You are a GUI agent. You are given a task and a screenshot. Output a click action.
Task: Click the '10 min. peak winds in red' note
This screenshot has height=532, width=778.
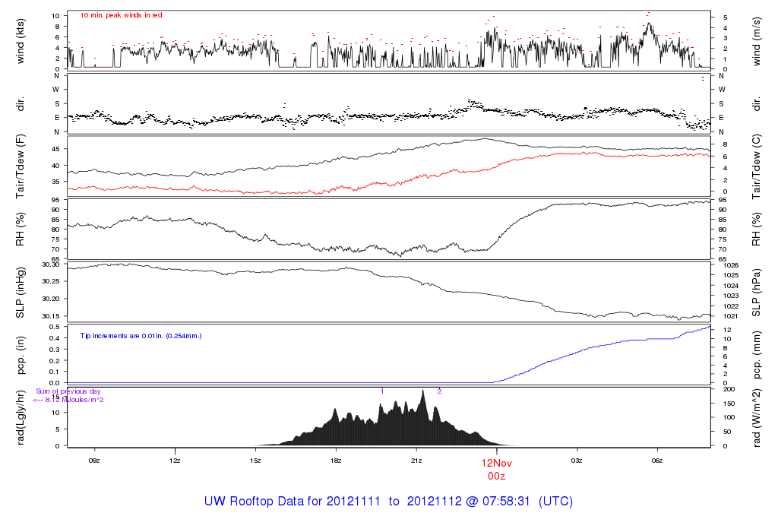pyautogui.click(x=121, y=15)
